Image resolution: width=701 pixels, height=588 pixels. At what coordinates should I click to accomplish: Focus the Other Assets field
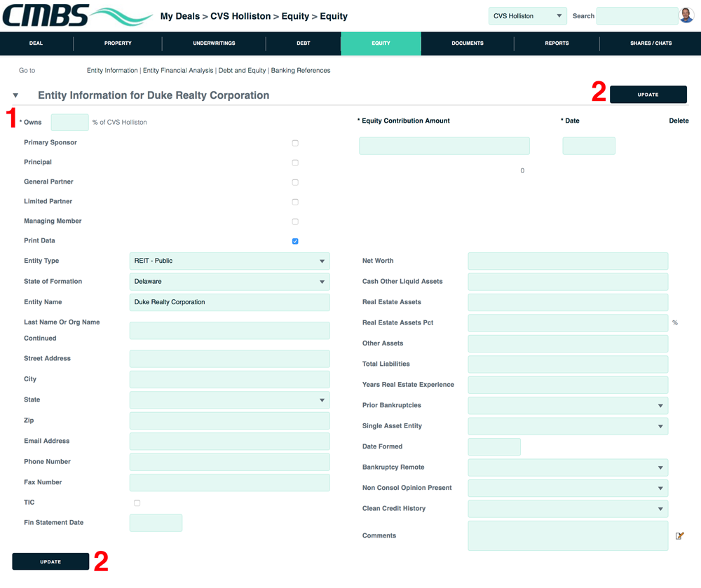pyautogui.click(x=568, y=343)
